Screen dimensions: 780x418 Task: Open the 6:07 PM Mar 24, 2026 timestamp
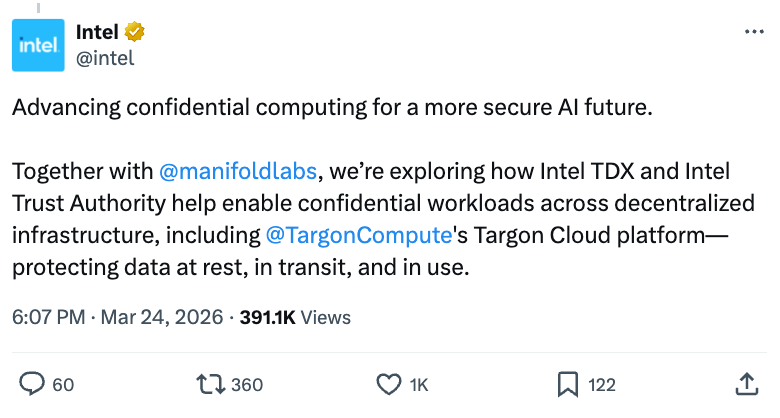118,317
